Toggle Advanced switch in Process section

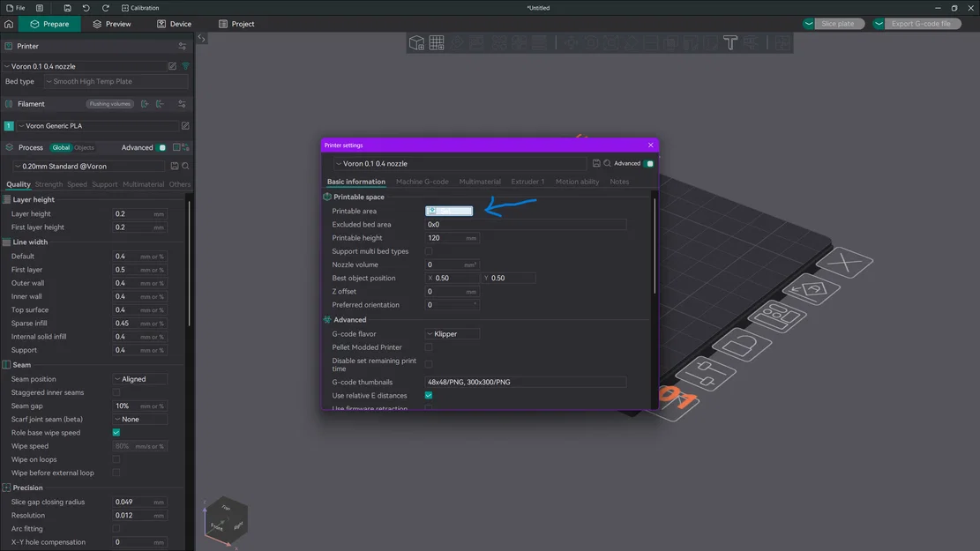tap(161, 148)
